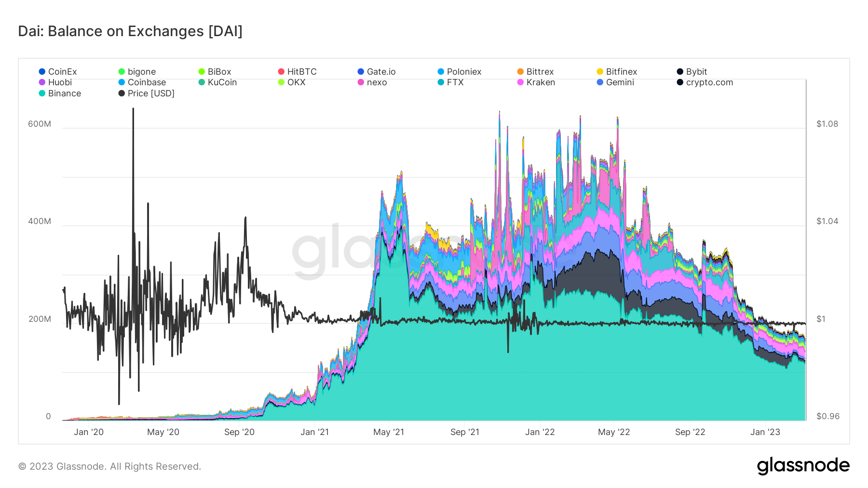Screen dimensions: 868x488
Task: Click the chart title Dai: Balance on Exchanges
Action: click(x=130, y=31)
